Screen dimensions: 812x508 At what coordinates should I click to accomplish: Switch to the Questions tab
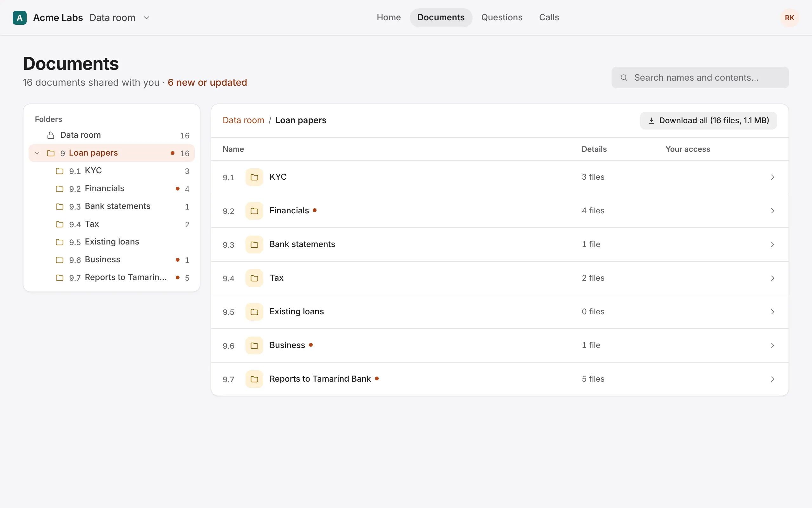(x=501, y=17)
